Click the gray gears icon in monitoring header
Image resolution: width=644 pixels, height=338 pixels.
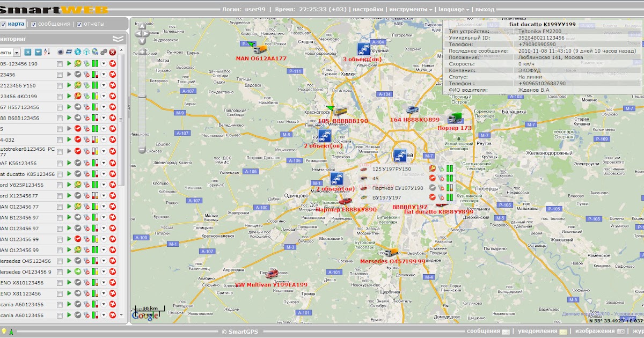coord(104,52)
